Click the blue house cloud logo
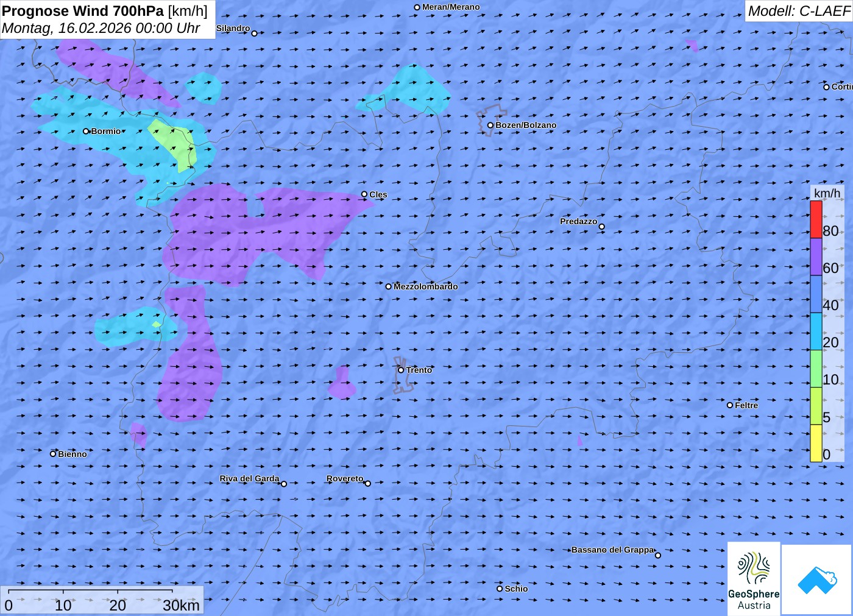853x616 pixels. point(817,579)
